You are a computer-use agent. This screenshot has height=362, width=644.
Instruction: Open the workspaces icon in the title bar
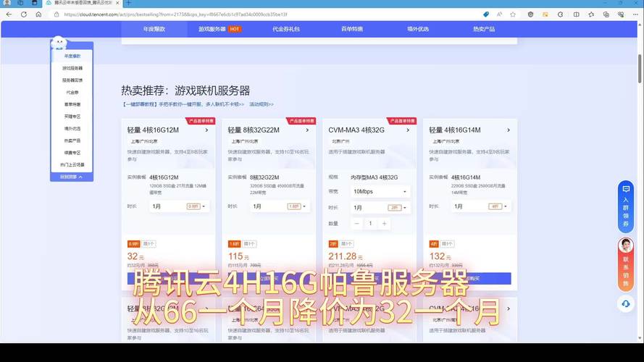point(20,2)
